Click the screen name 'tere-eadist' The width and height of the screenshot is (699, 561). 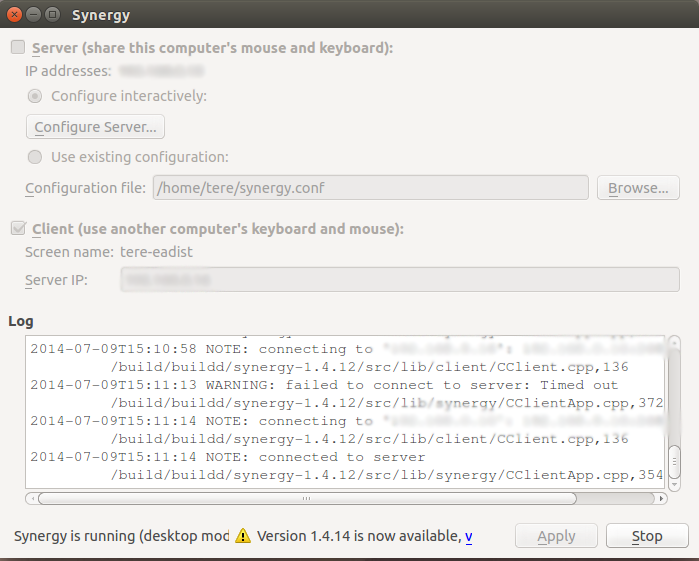coord(156,252)
